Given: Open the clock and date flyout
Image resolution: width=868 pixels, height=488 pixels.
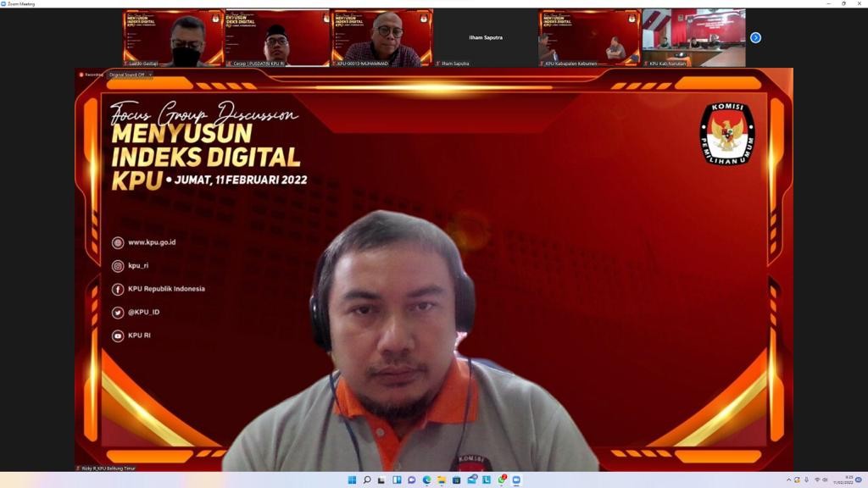Looking at the screenshot, I should [849, 480].
